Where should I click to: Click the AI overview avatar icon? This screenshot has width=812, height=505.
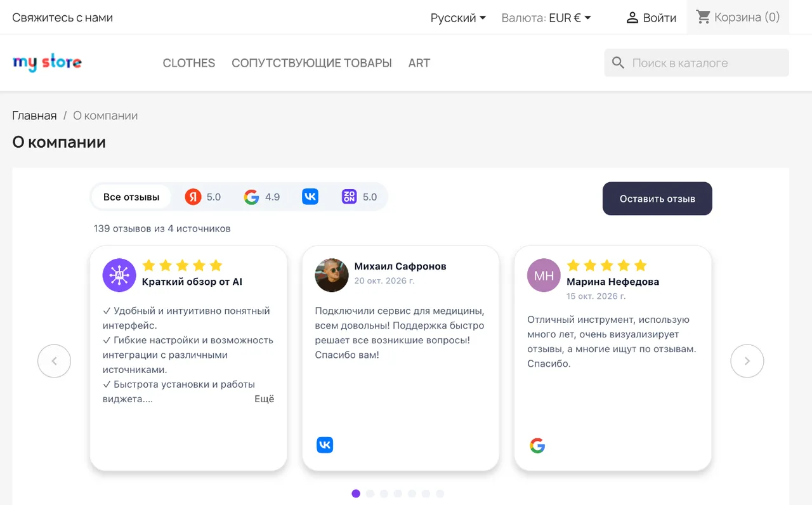click(119, 275)
